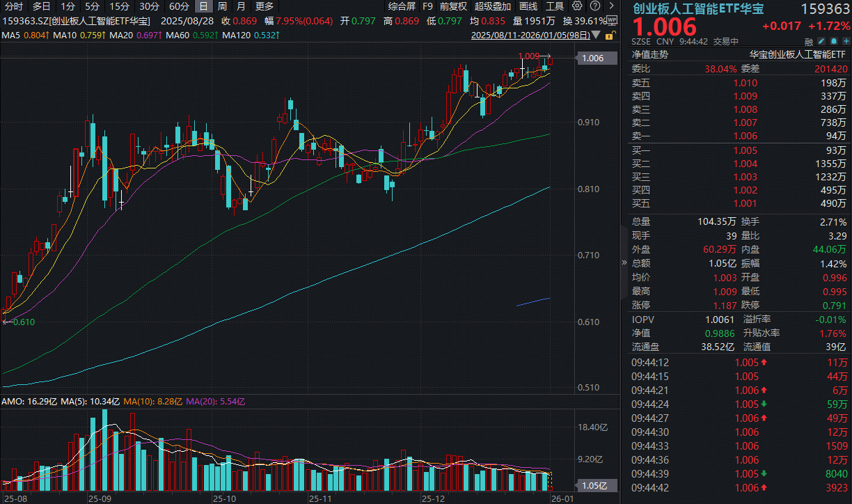Click the left scroll arrow near 0.610
The height and width of the screenshot is (504, 852).
(x=6, y=322)
